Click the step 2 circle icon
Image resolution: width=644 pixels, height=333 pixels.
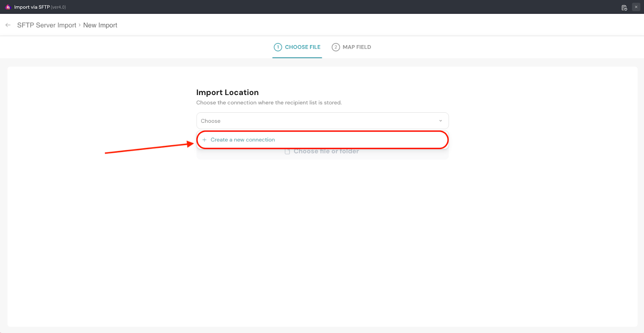pyautogui.click(x=336, y=47)
